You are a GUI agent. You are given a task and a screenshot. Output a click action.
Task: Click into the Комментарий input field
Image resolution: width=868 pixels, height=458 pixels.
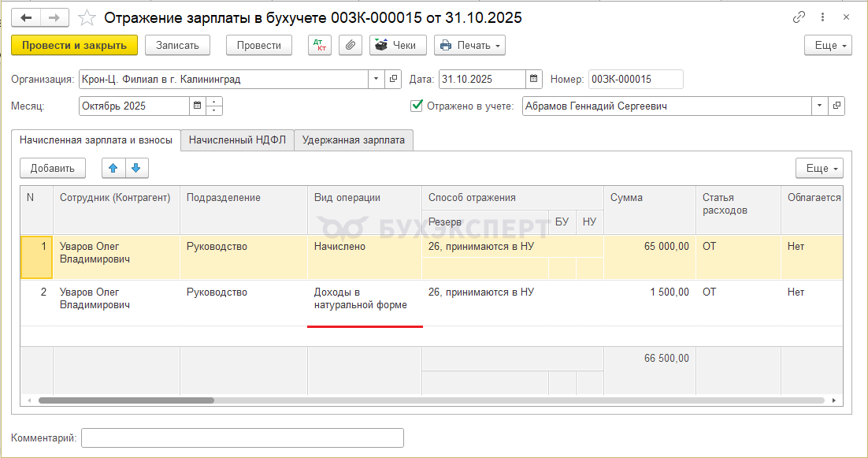243,438
